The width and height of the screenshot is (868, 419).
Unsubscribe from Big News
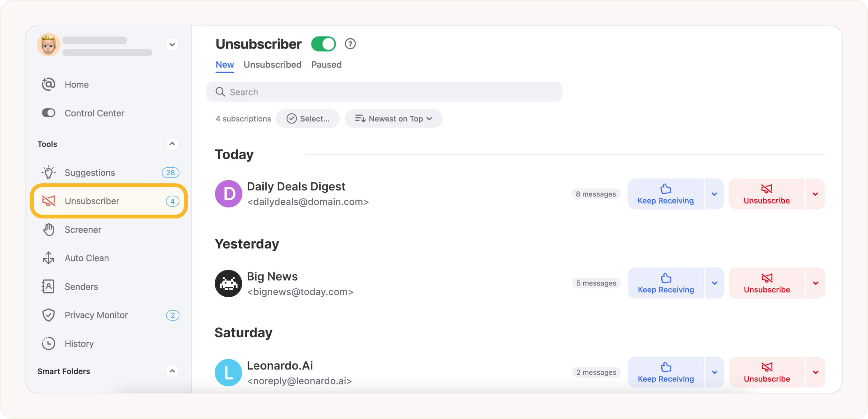tap(767, 283)
